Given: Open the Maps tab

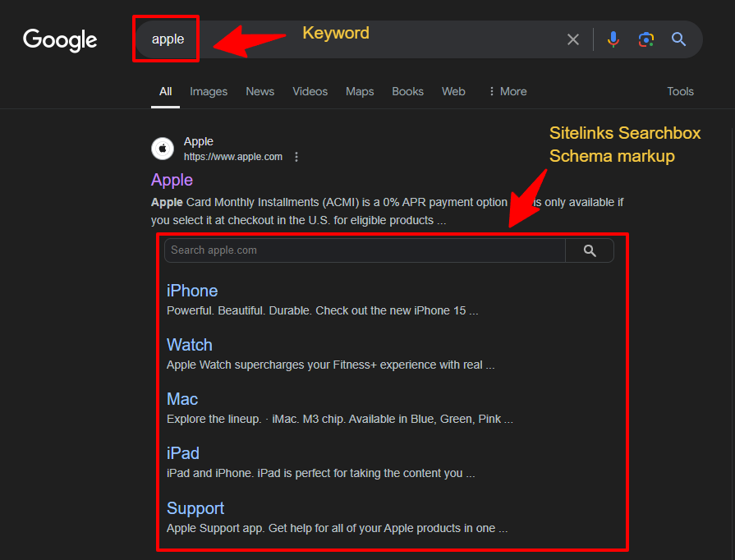Looking at the screenshot, I should point(360,91).
